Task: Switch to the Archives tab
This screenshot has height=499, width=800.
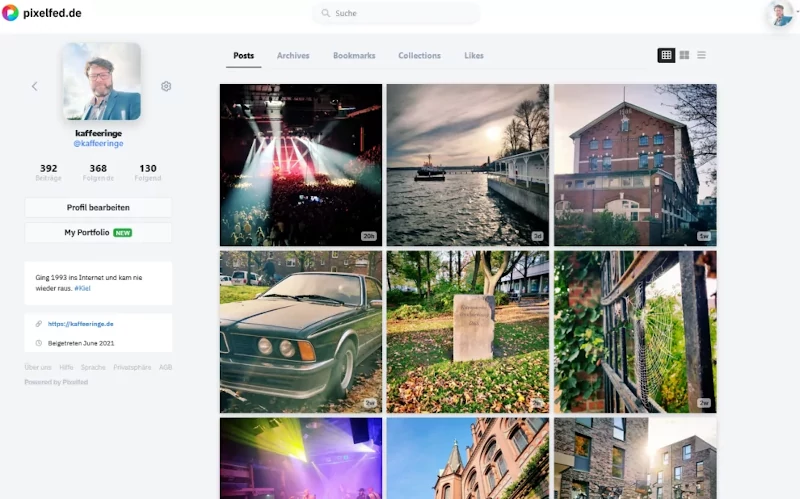Action: (x=293, y=56)
